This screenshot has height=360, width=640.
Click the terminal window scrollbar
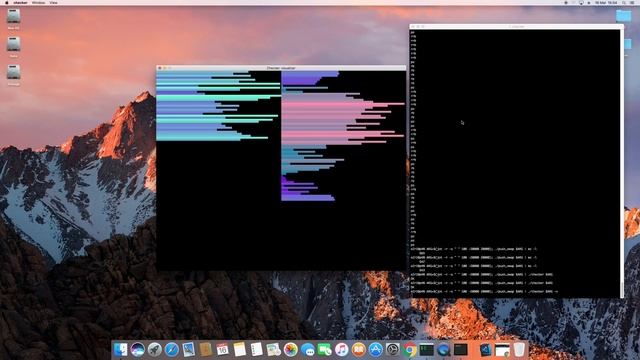622,290
